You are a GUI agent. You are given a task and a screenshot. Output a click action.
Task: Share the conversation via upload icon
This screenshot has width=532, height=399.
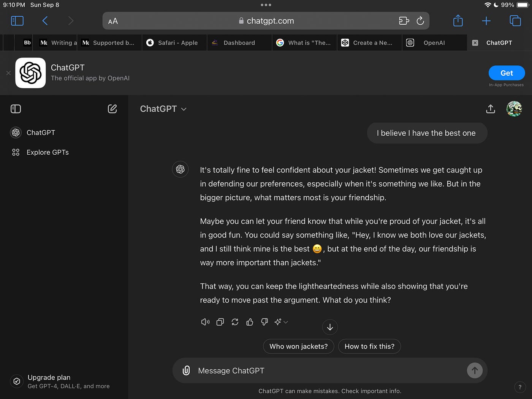(491, 109)
